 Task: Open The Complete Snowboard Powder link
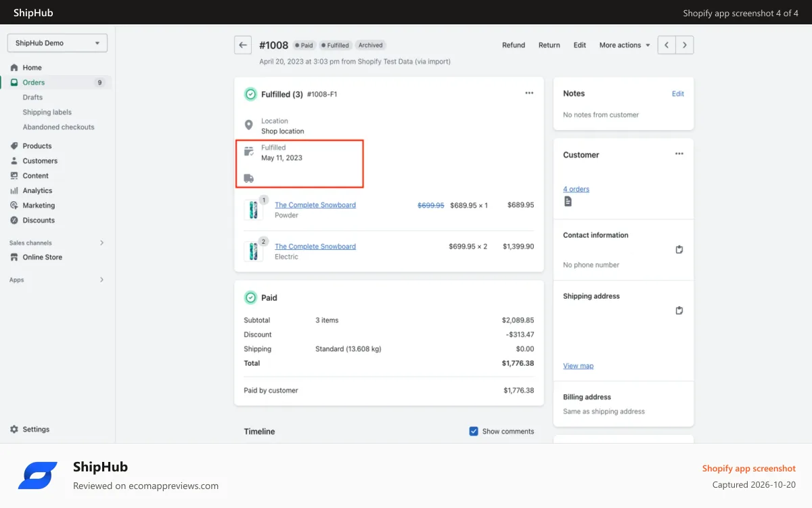(315, 205)
